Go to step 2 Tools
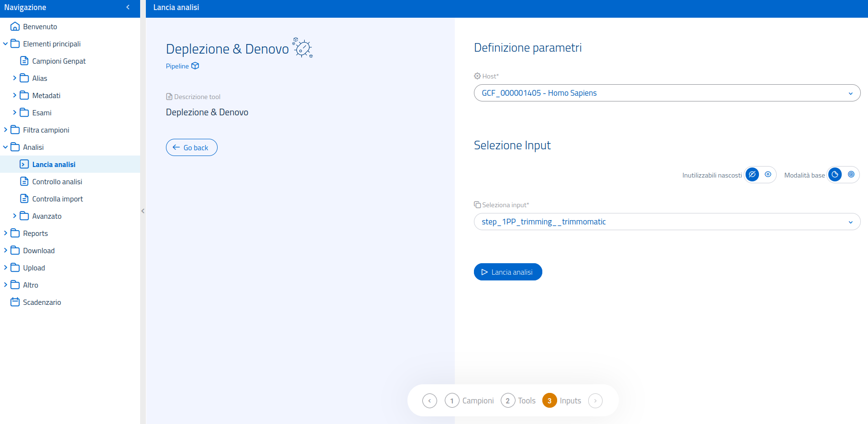Image resolution: width=868 pixels, height=424 pixels. pos(508,401)
